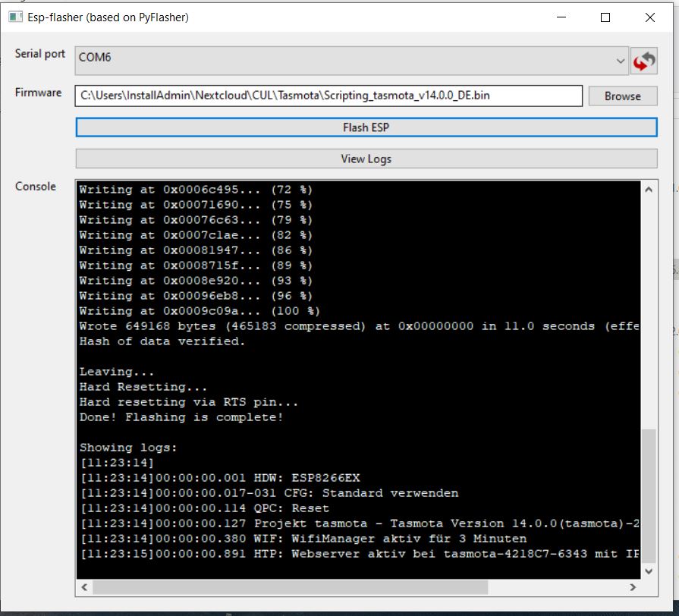Click the console horizontal scrollbar thumb

tap(290, 587)
